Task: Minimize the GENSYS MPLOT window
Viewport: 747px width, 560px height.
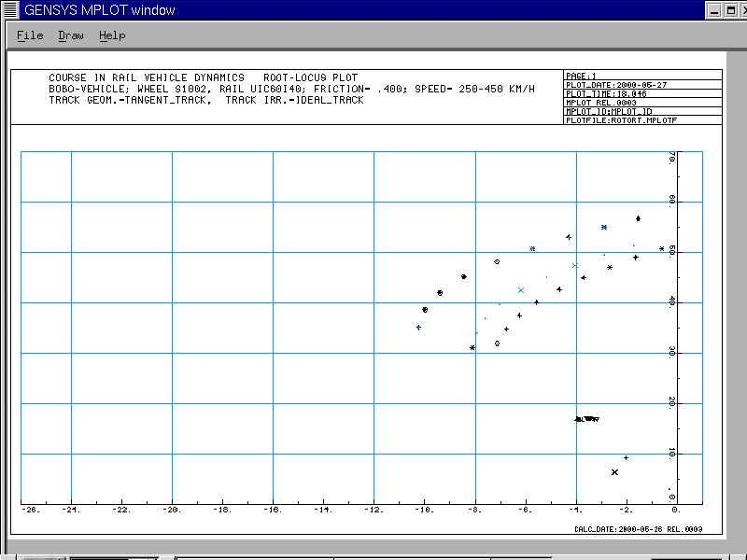Action: 714,10
